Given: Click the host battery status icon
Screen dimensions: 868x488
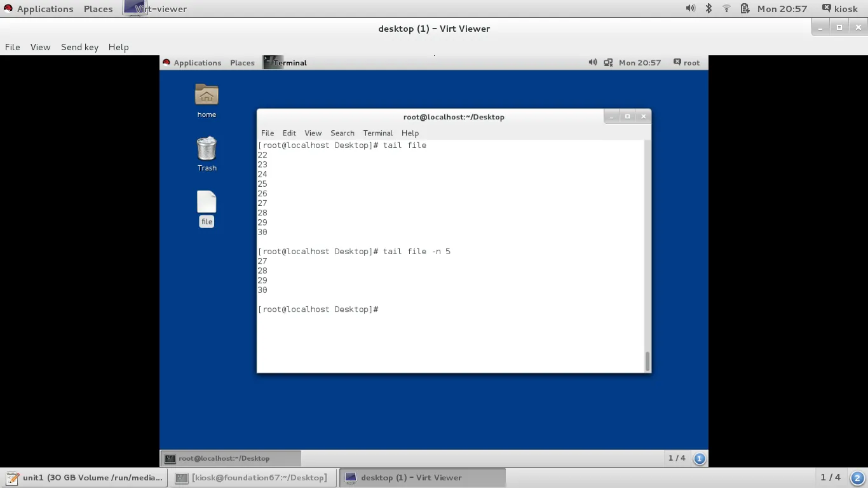Looking at the screenshot, I should (x=745, y=8).
